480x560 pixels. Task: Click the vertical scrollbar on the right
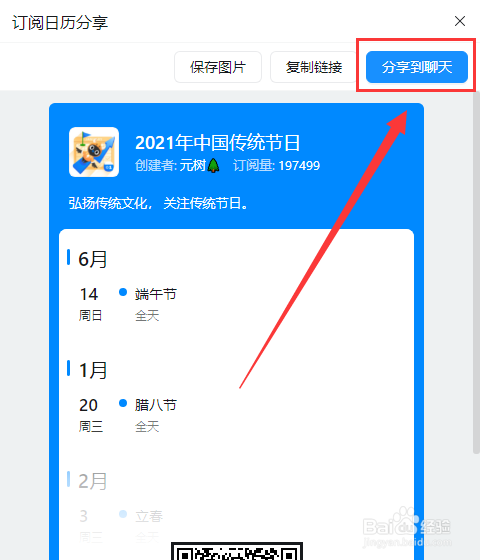tap(476, 271)
